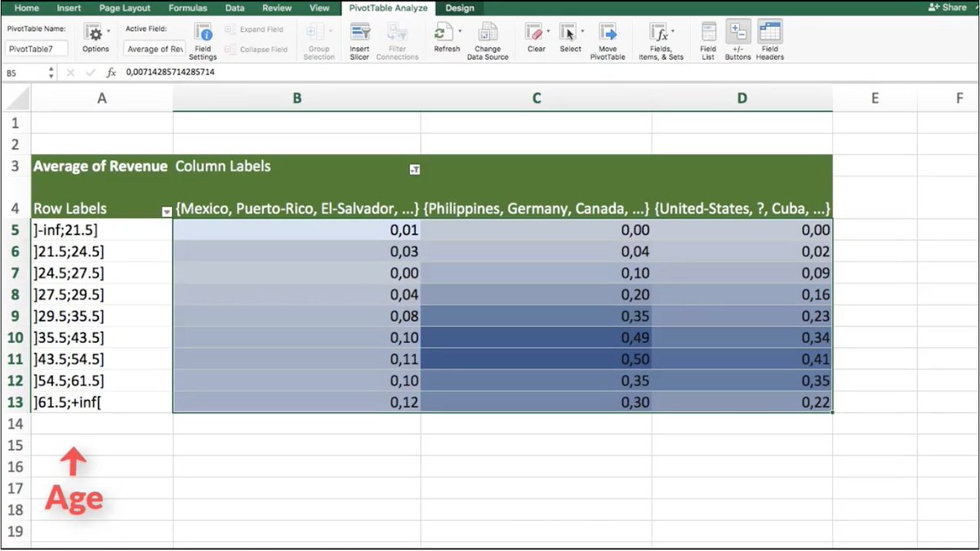Open Filter Connections
The image size is (980, 551).
pyautogui.click(x=397, y=42)
